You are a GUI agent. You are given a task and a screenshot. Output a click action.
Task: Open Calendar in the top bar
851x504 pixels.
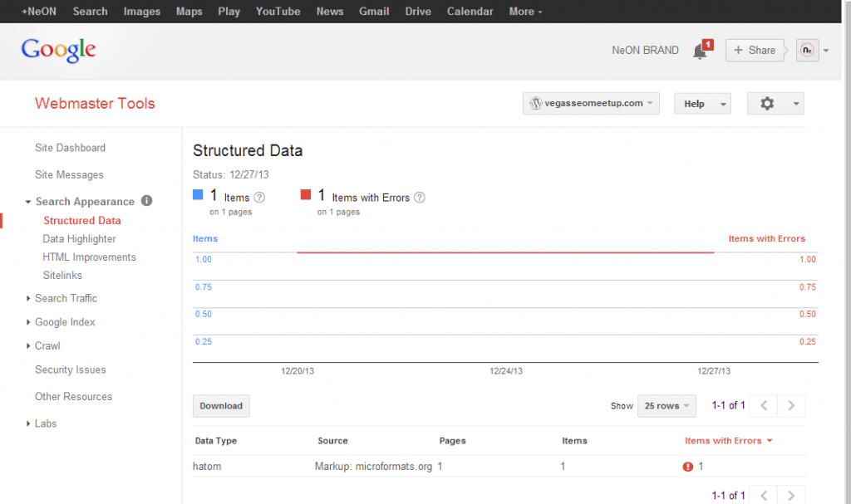[x=470, y=12]
